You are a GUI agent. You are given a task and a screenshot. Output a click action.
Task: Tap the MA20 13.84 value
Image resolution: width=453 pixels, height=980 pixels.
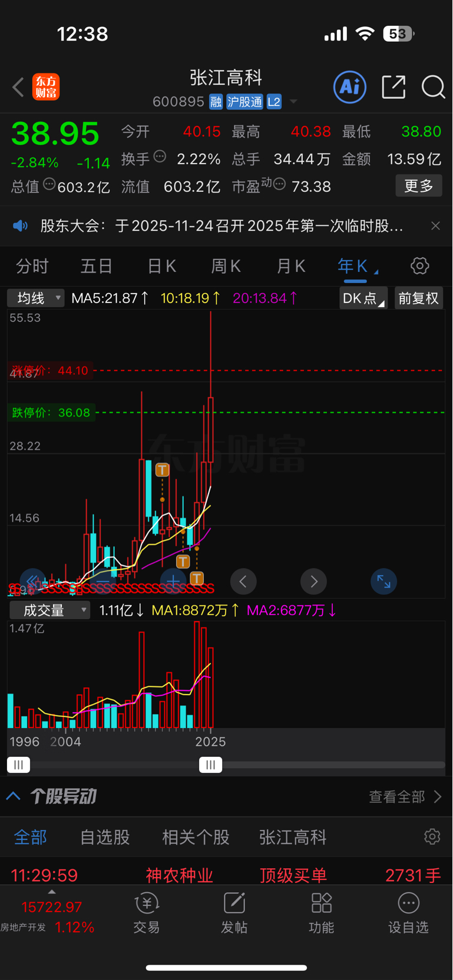(x=264, y=298)
